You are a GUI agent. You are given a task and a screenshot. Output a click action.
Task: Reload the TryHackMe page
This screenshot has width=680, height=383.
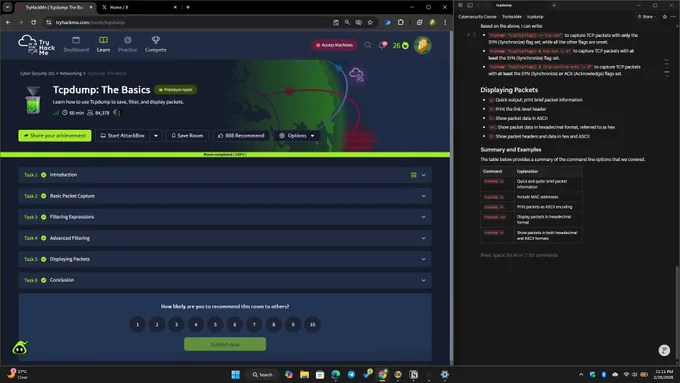pos(33,22)
